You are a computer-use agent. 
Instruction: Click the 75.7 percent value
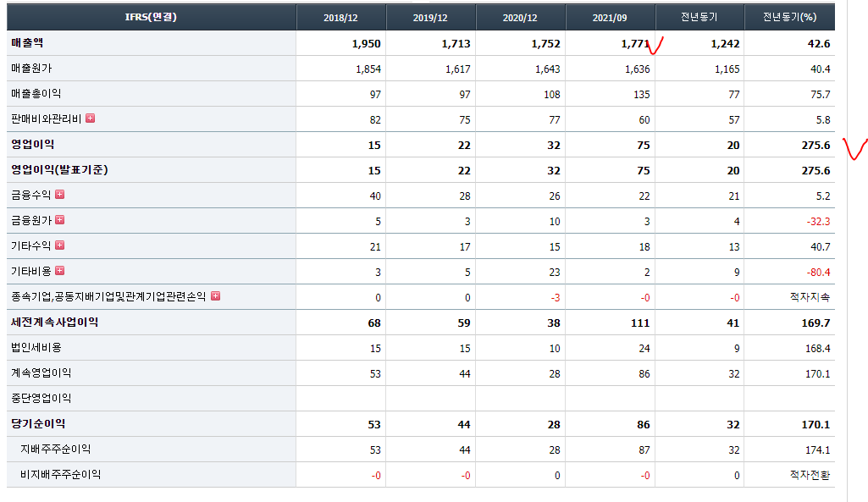click(821, 95)
